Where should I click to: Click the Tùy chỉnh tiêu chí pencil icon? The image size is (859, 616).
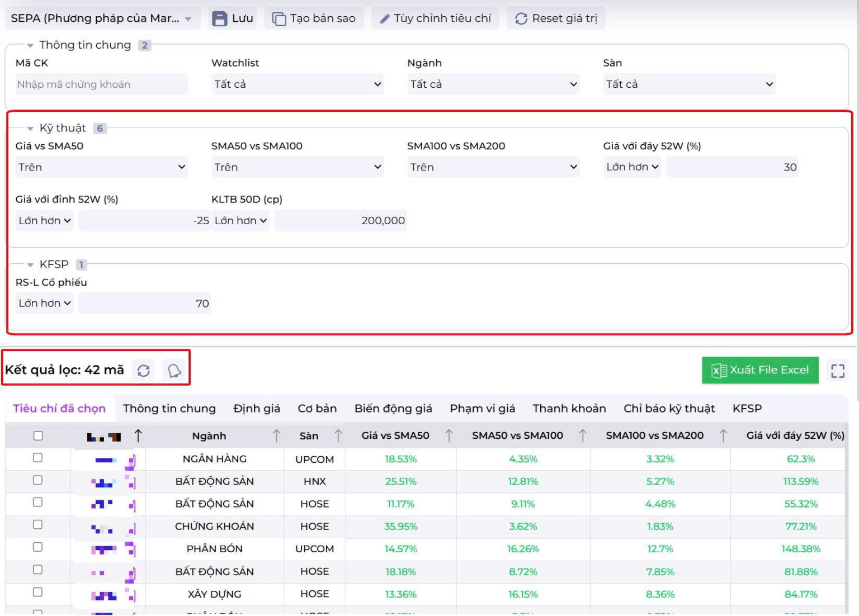[x=385, y=18]
